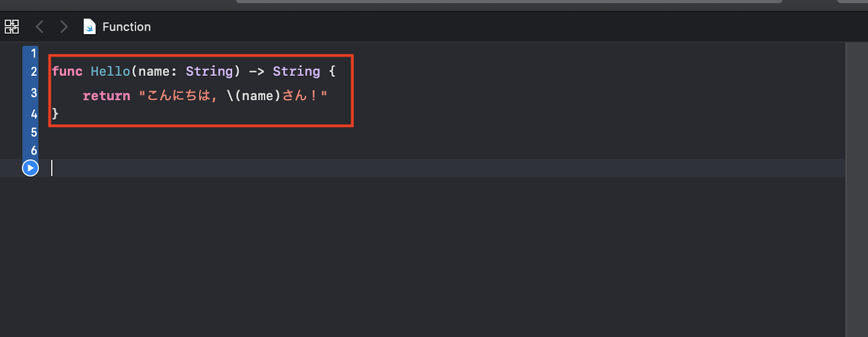This screenshot has height=337, width=868.
Task: Run playground with the blue play button
Action: pyautogui.click(x=30, y=168)
